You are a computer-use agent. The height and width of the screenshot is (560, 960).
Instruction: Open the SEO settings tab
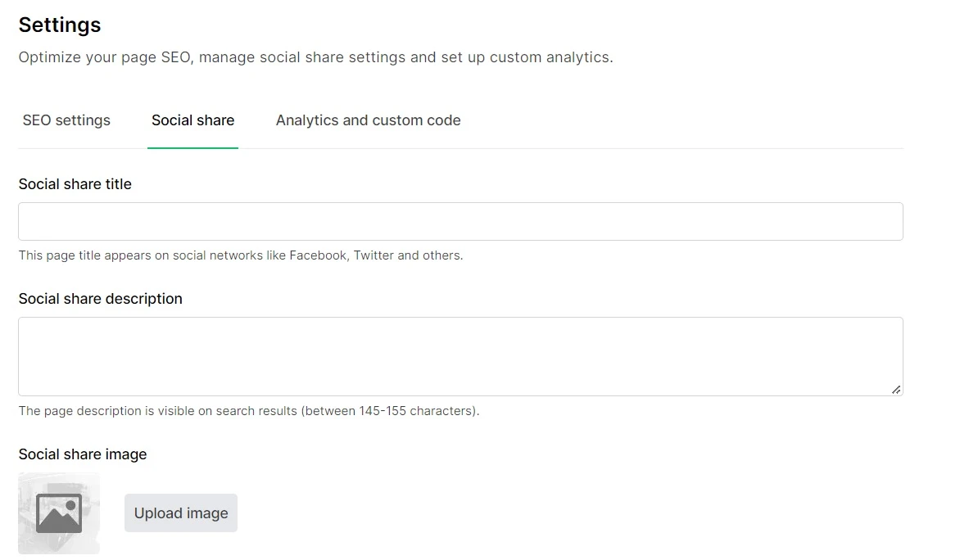(66, 120)
